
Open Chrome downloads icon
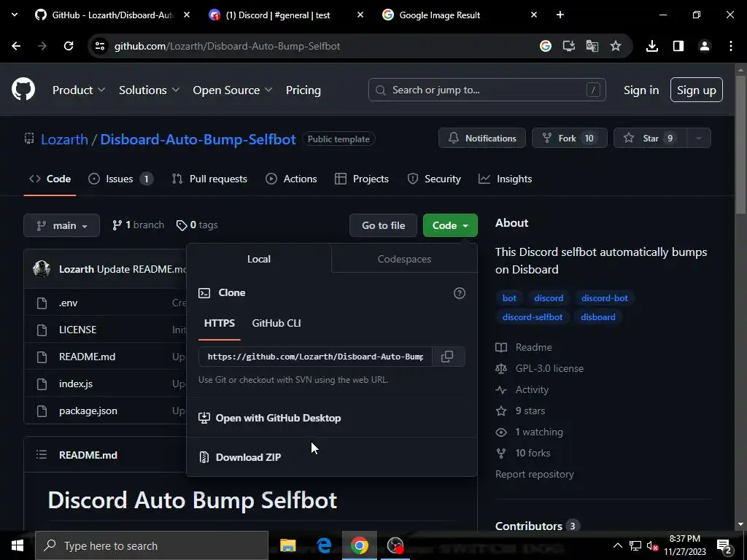point(652,46)
